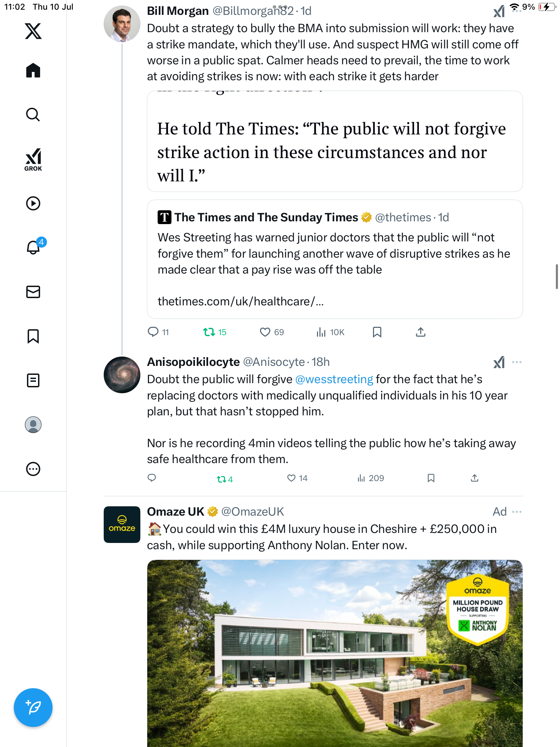Image resolution: width=560 pixels, height=747 pixels.
Task: Bookmark Anisopoikilocyte's reply
Action: click(431, 478)
